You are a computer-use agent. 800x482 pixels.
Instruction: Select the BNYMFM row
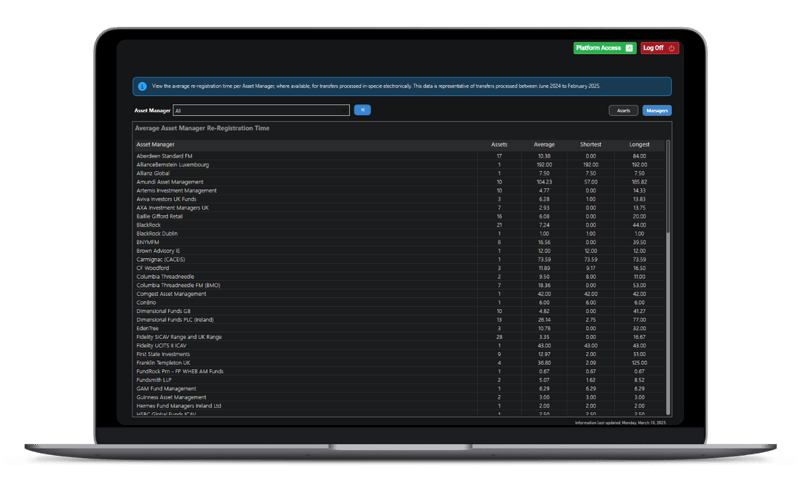(400, 242)
